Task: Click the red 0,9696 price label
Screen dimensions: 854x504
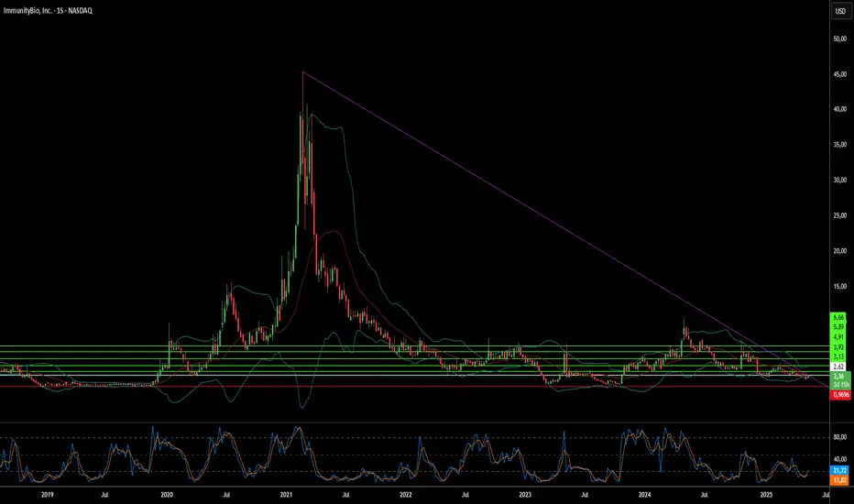Action: click(840, 394)
